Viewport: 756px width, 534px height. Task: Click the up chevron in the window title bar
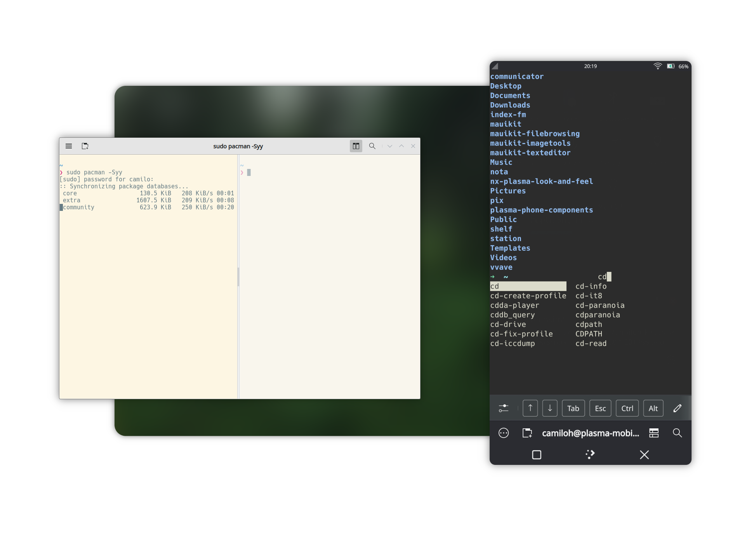[x=401, y=146]
